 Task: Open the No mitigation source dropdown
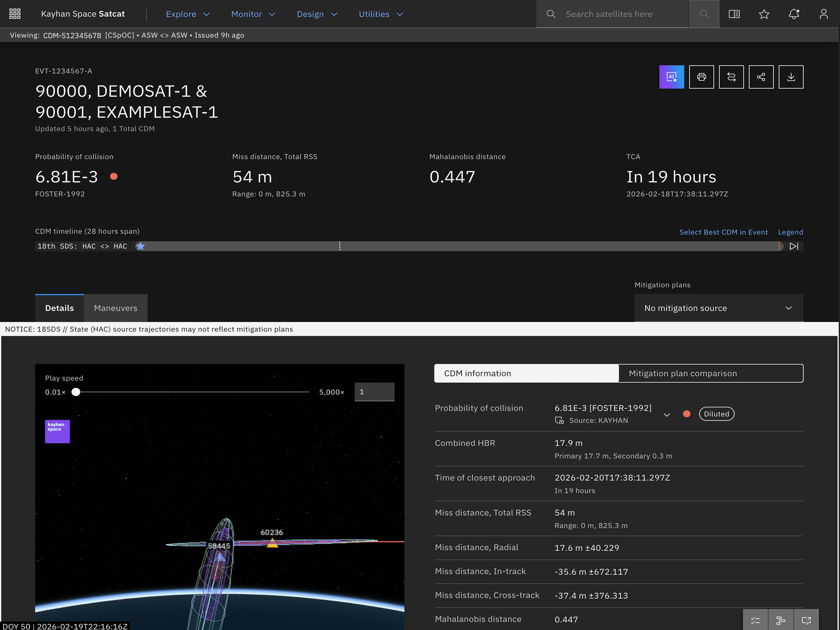[x=719, y=308]
